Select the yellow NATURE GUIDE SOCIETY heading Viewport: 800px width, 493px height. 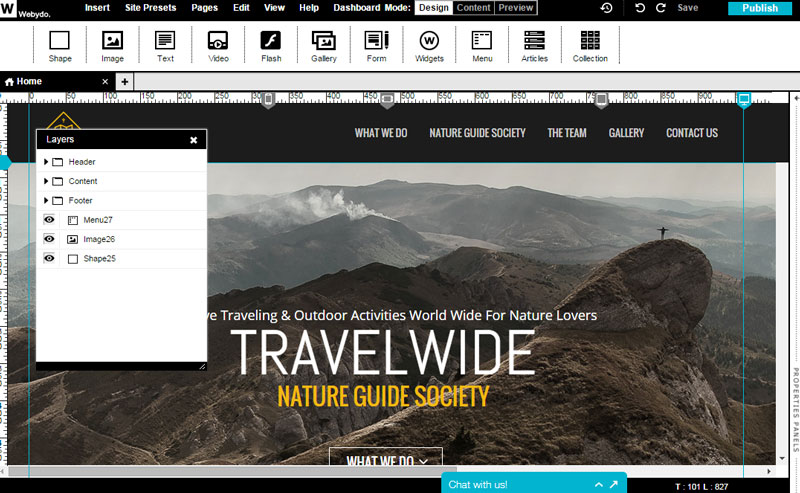tap(383, 397)
